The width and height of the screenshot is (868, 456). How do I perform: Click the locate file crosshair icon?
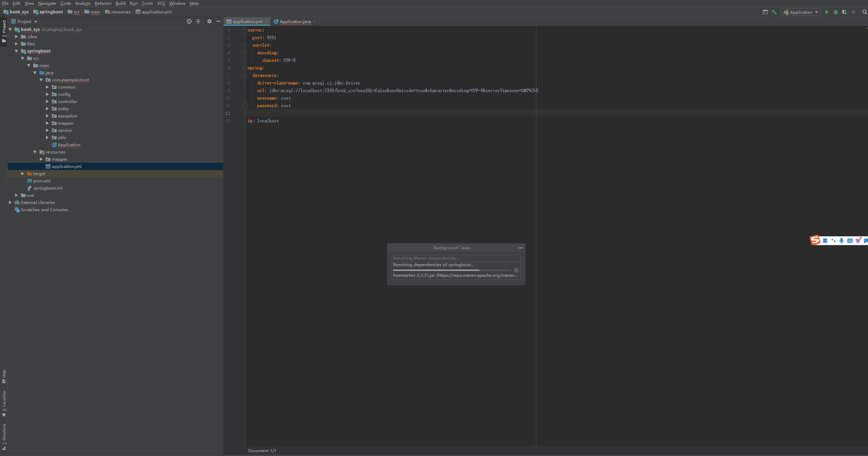tap(189, 21)
